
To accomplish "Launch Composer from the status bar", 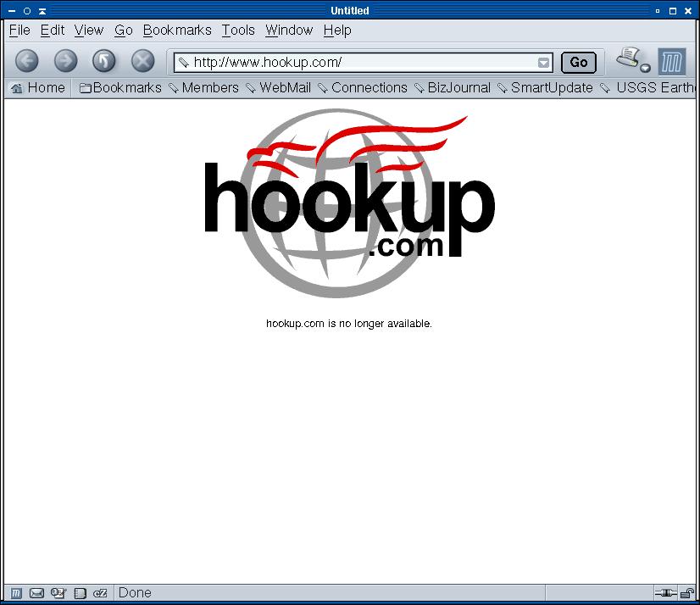I will [58, 593].
